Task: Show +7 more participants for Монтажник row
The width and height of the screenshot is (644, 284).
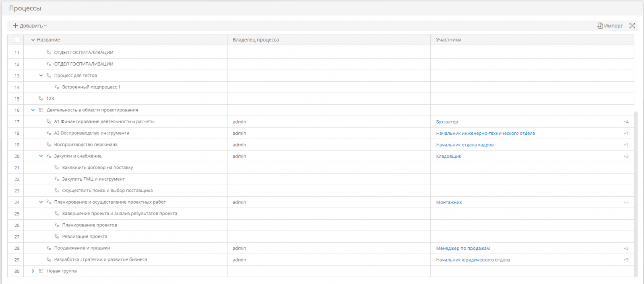Action: (625, 202)
